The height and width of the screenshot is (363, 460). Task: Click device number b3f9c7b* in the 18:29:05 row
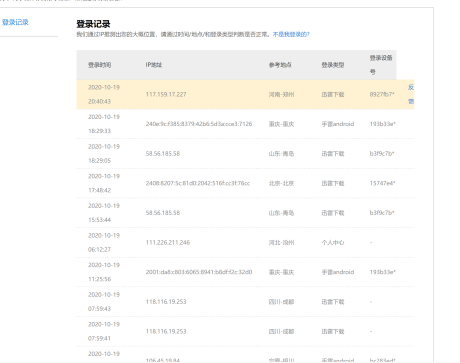[382, 154]
